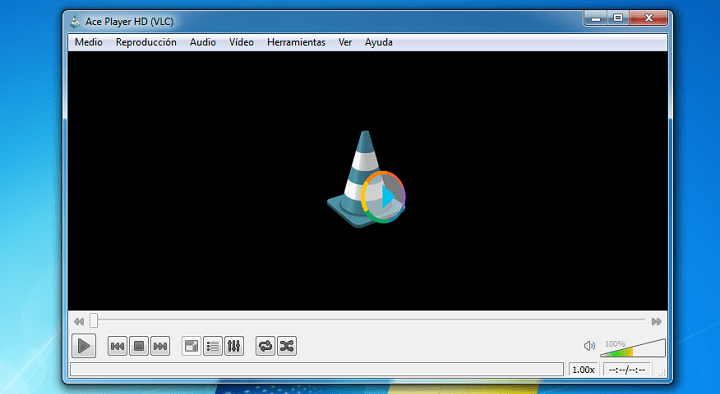Toggle fullscreen video mode icon
Screen dimensions: 720x394
coord(191,346)
